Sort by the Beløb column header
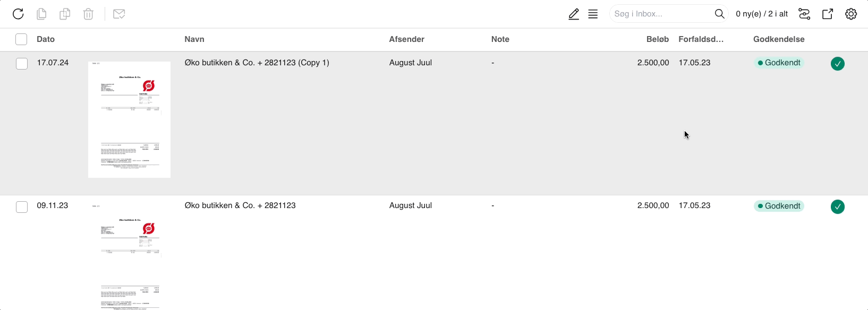 (658, 39)
